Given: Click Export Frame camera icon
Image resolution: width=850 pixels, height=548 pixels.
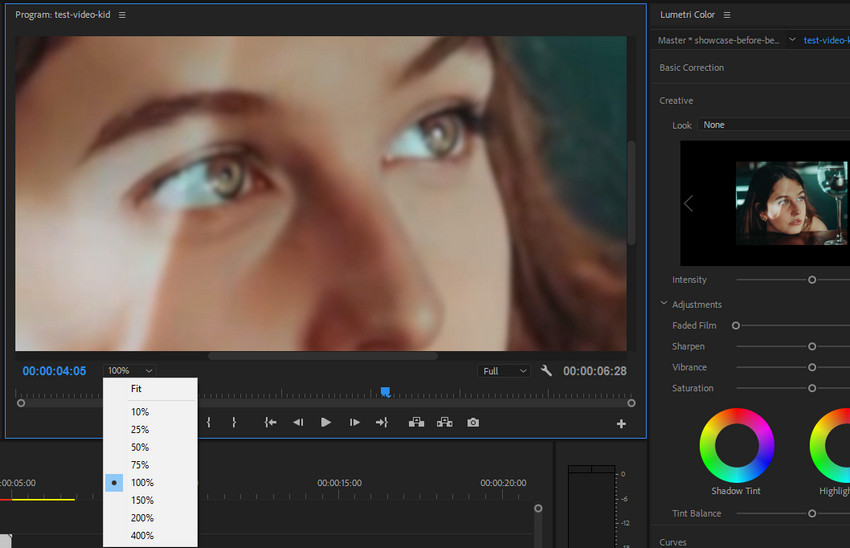Looking at the screenshot, I should click(473, 423).
